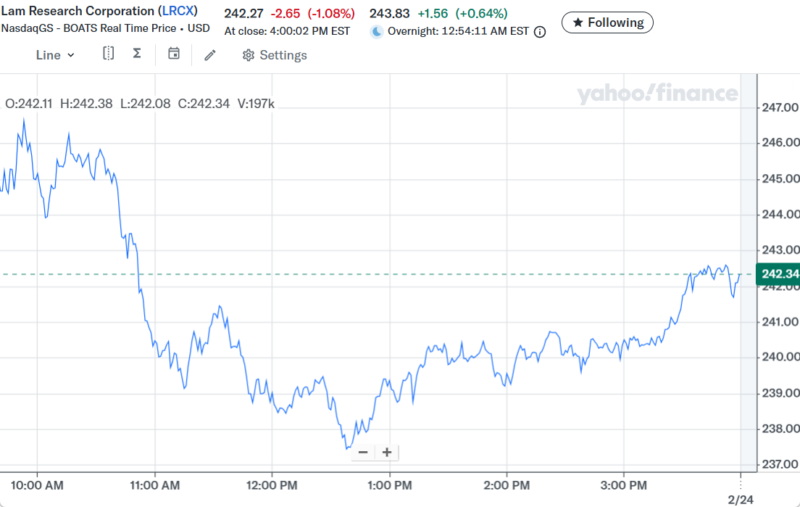This screenshot has height=507, width=800.
Task: Open chart Settings
Action: tap(274, 55)
